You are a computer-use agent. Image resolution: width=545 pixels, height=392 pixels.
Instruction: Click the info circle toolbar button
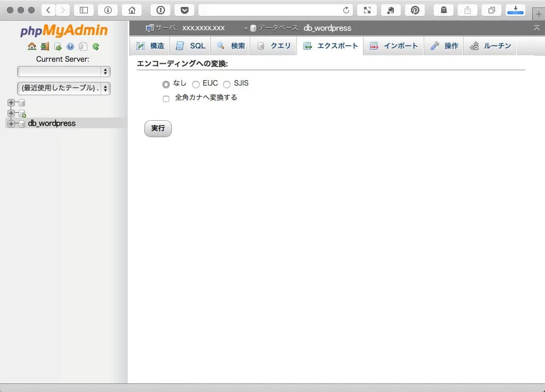click(x=108, y=10)
